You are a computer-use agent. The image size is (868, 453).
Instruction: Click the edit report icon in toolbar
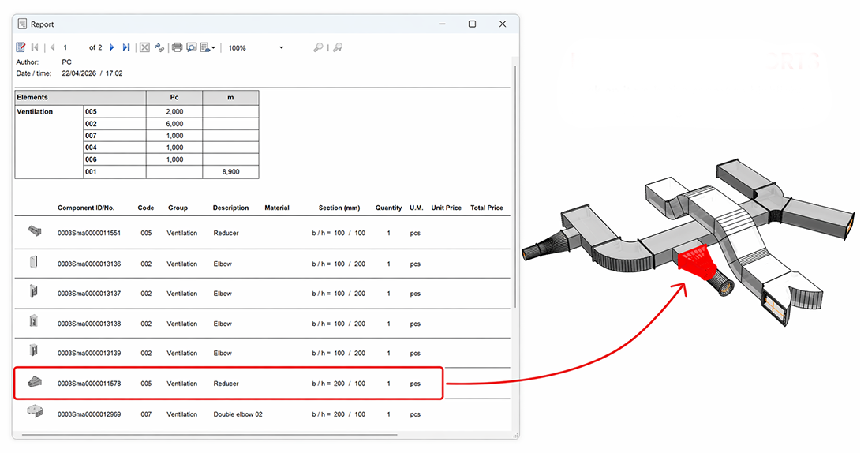pos(21,47)
